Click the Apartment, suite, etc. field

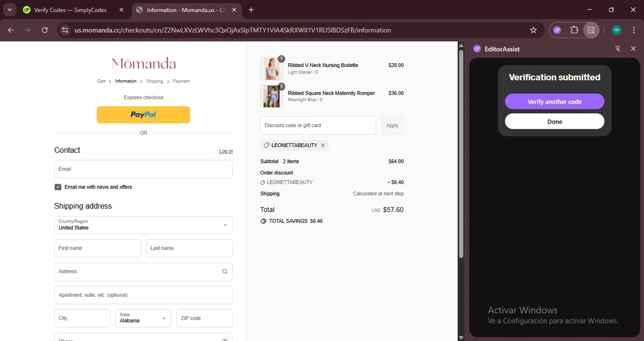click(x=143, y=295)
